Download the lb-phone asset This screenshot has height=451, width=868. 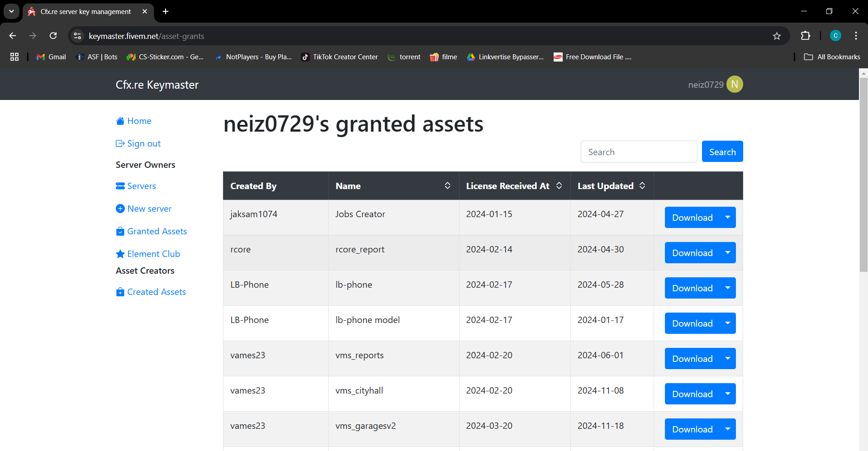[693, 288]
